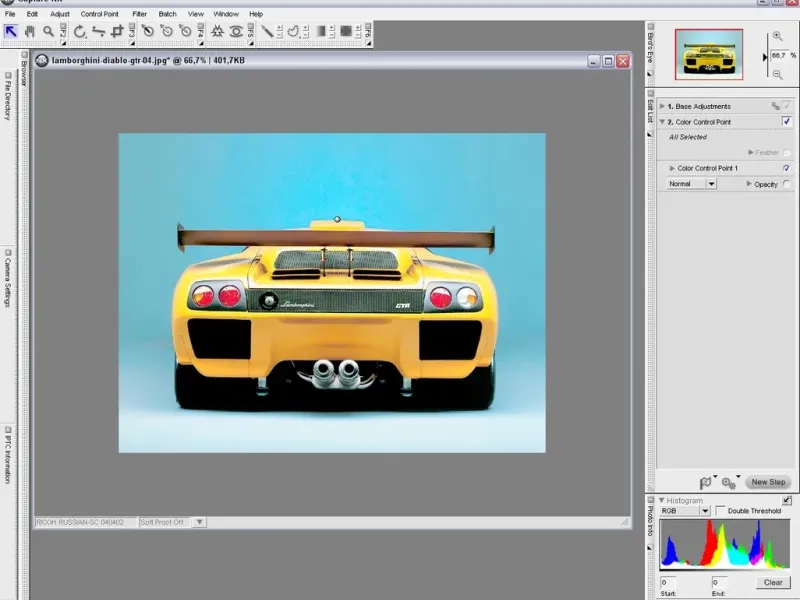Click the zoom out magnifier in Bird's Eye
Image resolution: width=800 pixels, height=600 pixels.
[777, 75]
